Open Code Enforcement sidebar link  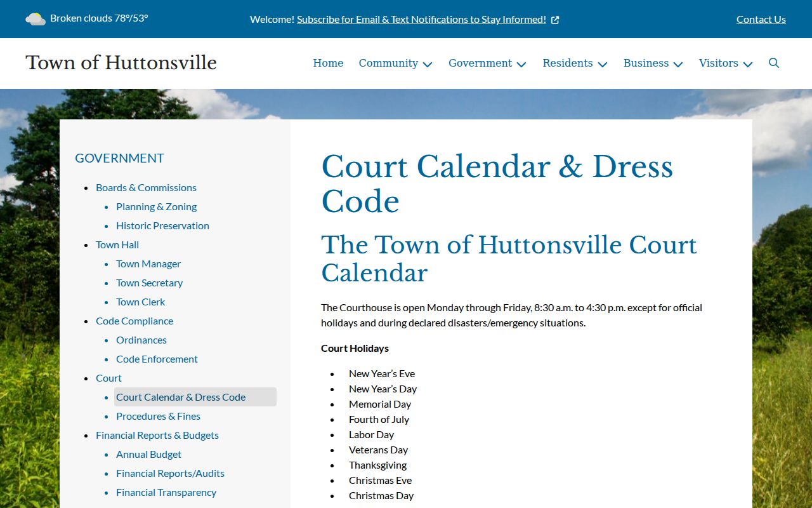(157, 359)
